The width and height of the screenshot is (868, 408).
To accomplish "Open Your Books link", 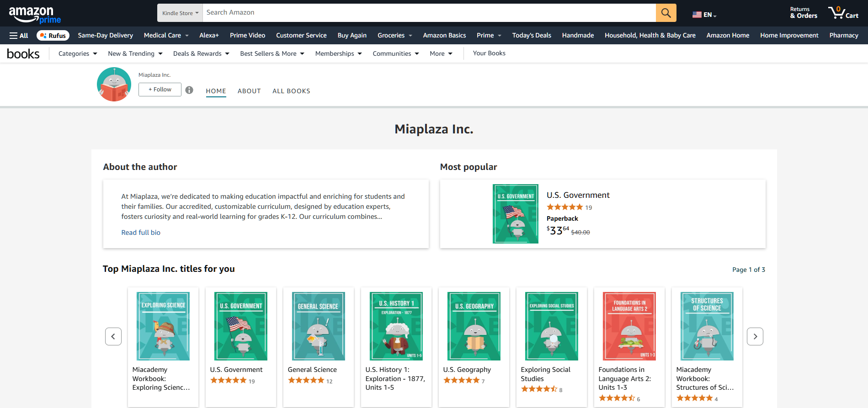I will click(489, 53).
